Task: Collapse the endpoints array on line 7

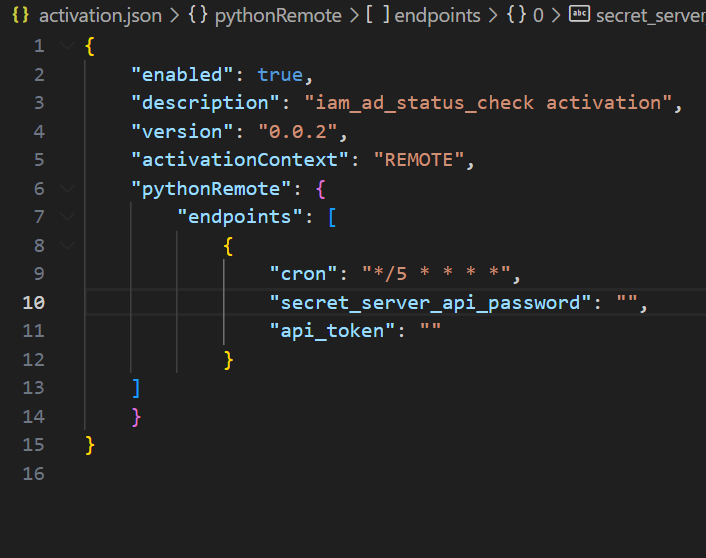Action: coord(67,216)
